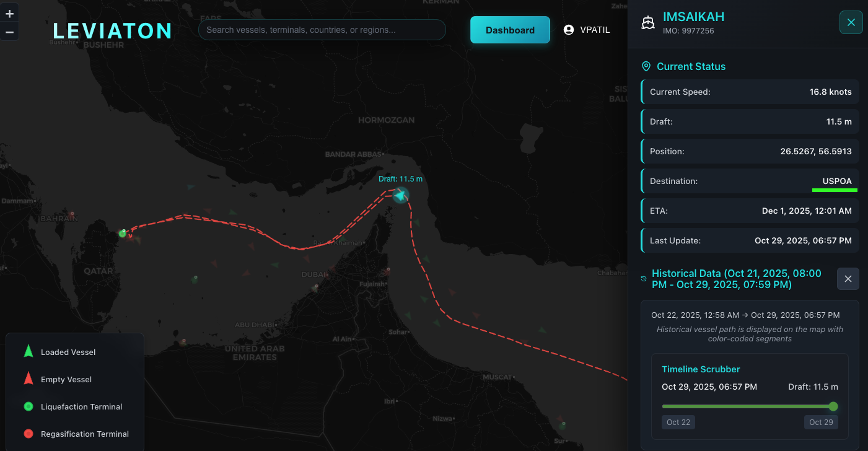This screenshot has height=451, width=868.
Task: Click the green liquefaction terminal near Qatar
Action: coord(123,234)
